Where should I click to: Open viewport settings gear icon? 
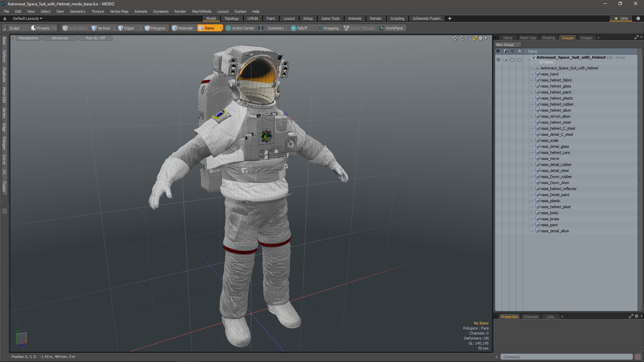pyautogui.click(x=481, y=38)
